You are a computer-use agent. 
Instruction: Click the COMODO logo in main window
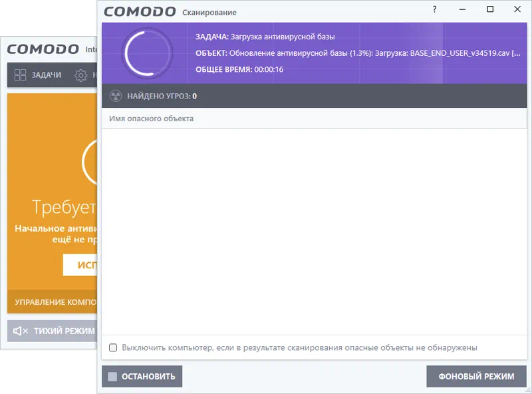(43, 49)
